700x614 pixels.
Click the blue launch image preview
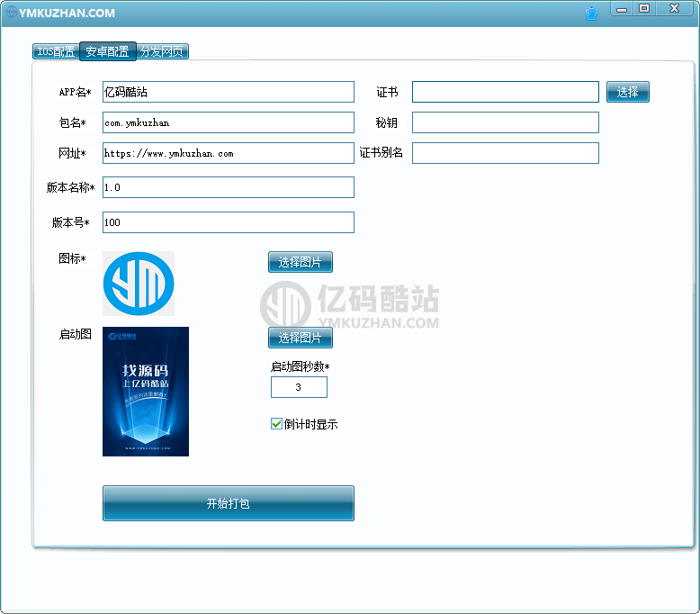(146, 392)
